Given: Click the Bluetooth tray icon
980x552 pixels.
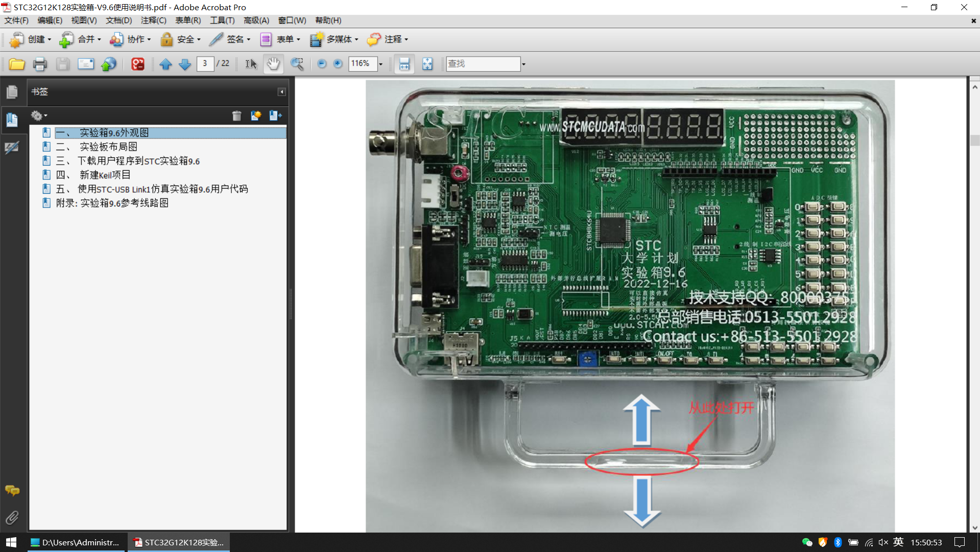Looking at the screenshot, I should [838, 542].
